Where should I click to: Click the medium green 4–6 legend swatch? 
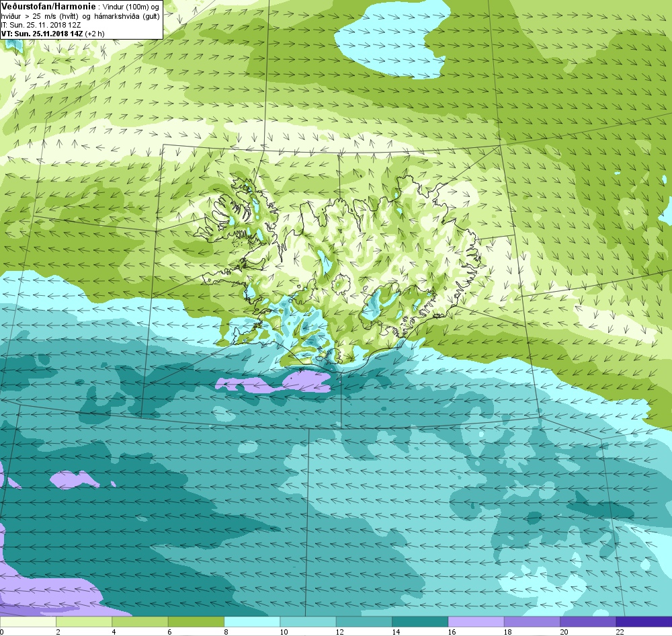pyautogui.click(x=140, y=621)
